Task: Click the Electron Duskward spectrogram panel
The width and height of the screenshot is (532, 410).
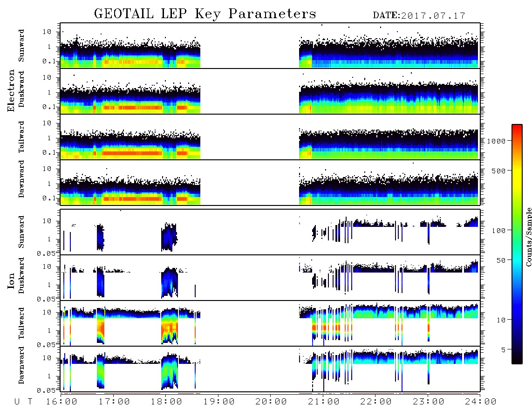Action: (270, 91)
